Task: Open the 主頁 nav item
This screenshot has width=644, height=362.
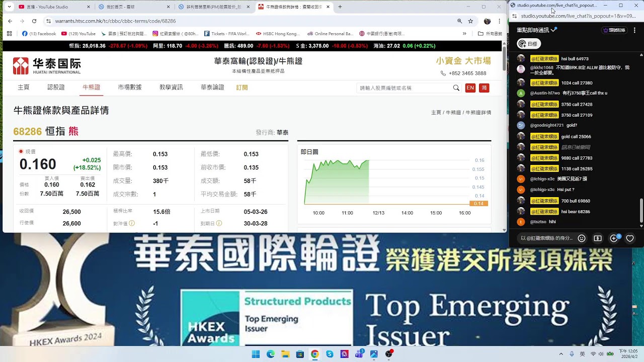Action: click(x=24, y=87)
